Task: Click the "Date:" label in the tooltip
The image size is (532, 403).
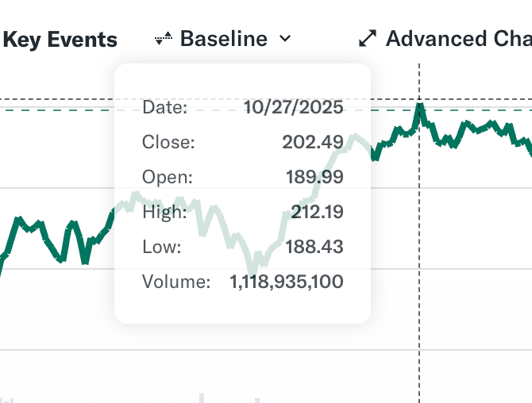Action: click(164, 108)
